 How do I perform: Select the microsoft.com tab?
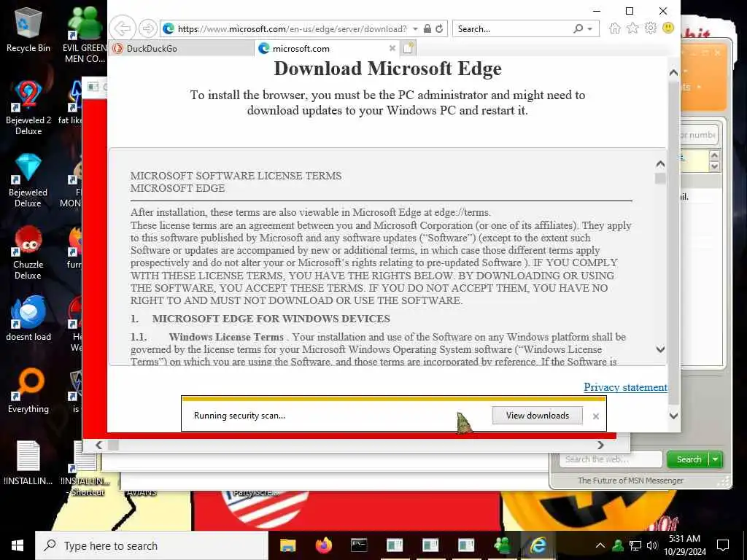pyautogui.click(x=328, y=49)
